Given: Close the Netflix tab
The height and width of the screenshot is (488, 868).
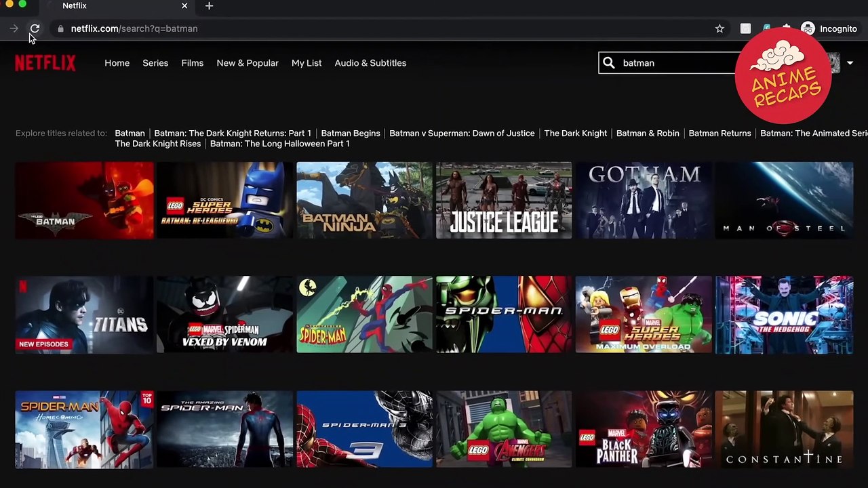Looking at the screenshot, I should [184, 6].
